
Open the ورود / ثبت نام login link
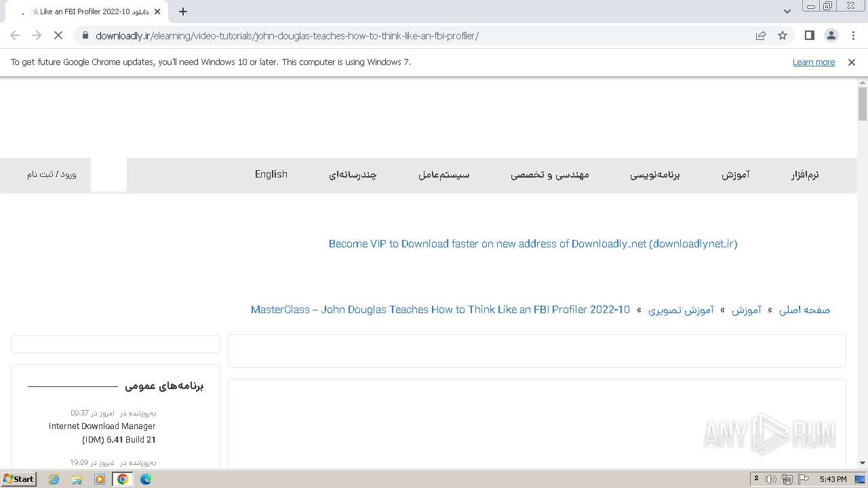(52, 175)
